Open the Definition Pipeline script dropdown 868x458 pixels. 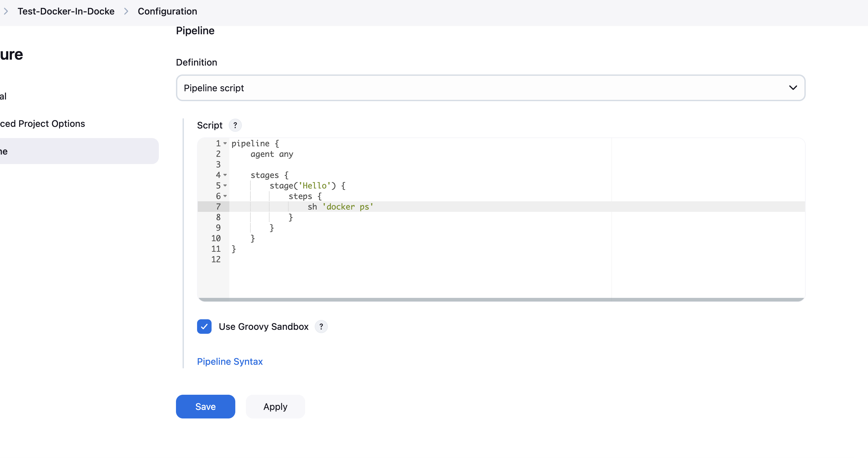[x=490, y=88]
